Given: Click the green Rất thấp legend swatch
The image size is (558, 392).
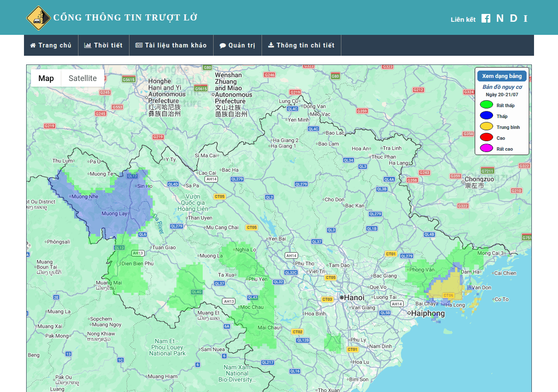Looking at the screenshot, I should [x=487, y=105].
